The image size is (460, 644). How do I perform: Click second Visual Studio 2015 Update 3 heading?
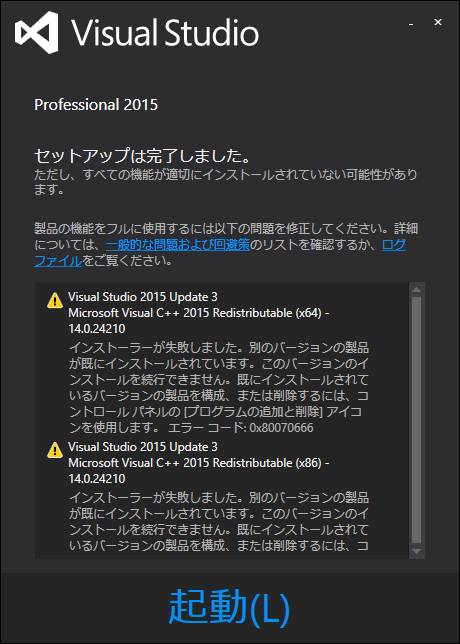click(143, 446)
